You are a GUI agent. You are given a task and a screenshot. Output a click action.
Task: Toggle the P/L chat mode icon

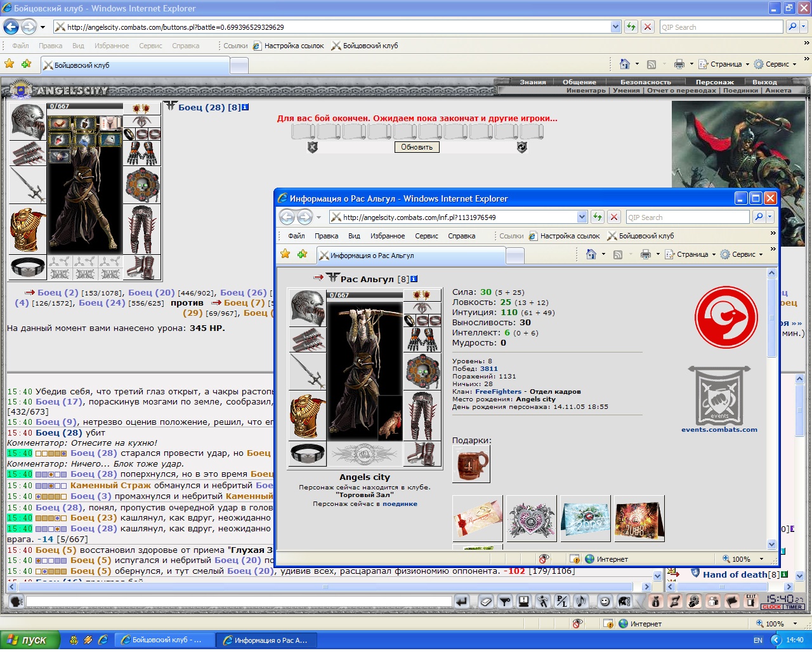[x=562, y=602]
